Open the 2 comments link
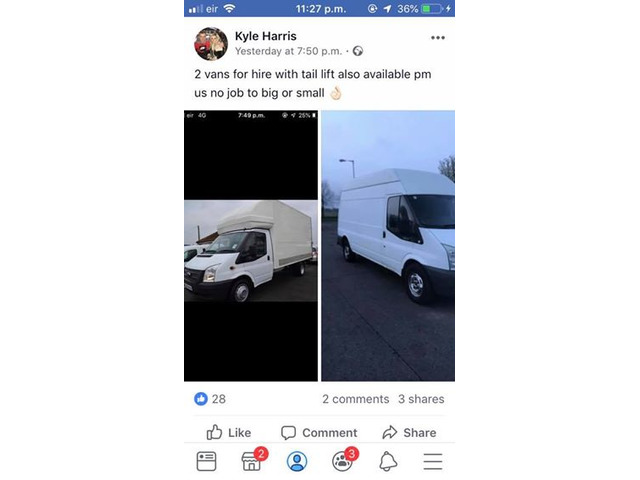 pyautogui.click(x=356, y=399)
